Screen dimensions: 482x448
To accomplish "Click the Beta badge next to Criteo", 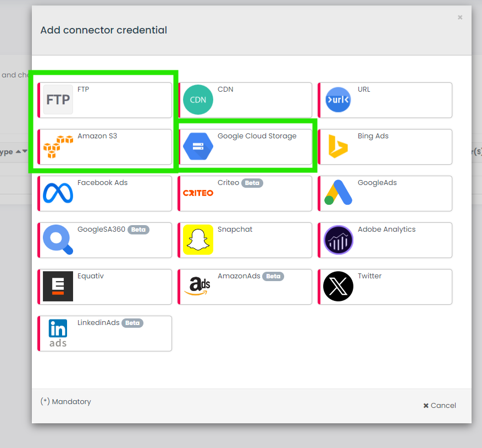I will point(252,183).
